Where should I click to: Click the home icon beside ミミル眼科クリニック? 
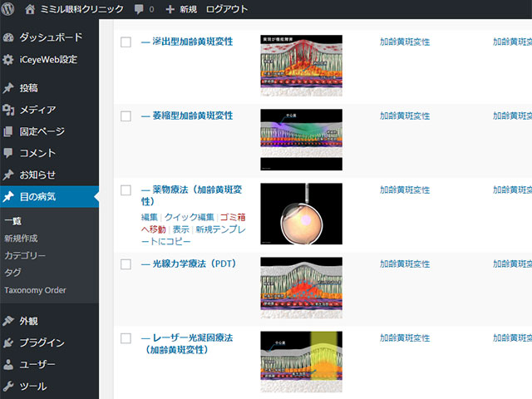tap(30, 9)
